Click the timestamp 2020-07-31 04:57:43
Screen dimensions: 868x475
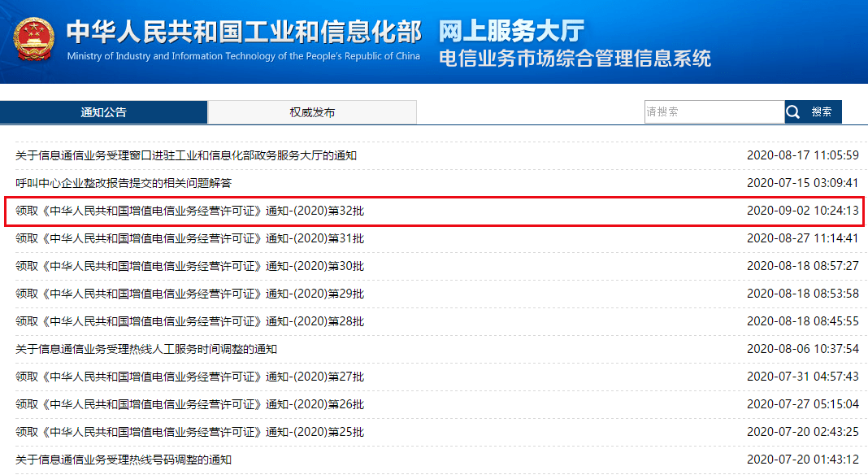[x=803, y=377]
